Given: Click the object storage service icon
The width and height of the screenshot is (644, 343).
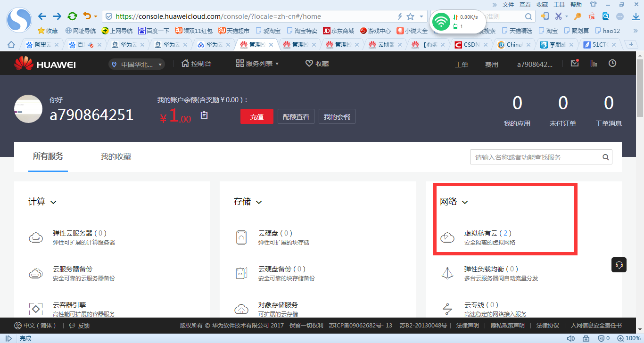Looking at the screenshot, I should (241, 309).
